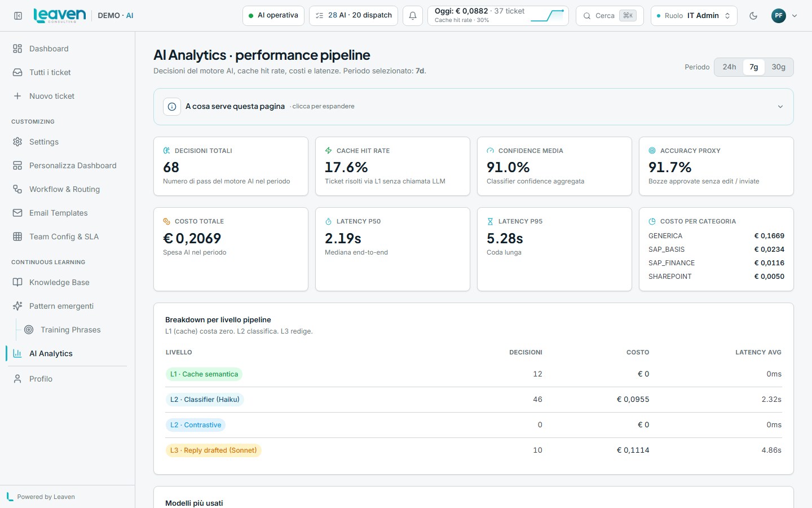Image resolution: width=812 pixels, height=508 pixels.
Task: Click the L2 · Contrastive badge
Action: (x=196, y=425)
